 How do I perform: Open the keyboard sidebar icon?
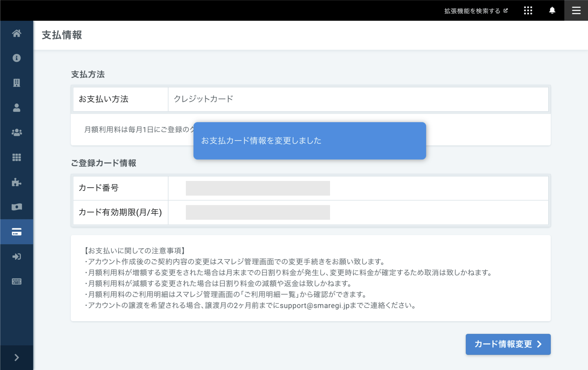[17, 281]
